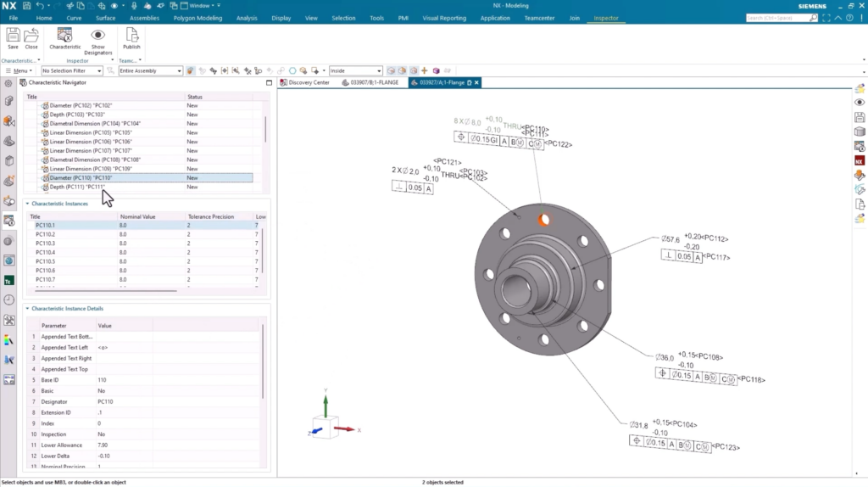Toggle Show Designators visibility
The image size is (868, 487).
97,36
